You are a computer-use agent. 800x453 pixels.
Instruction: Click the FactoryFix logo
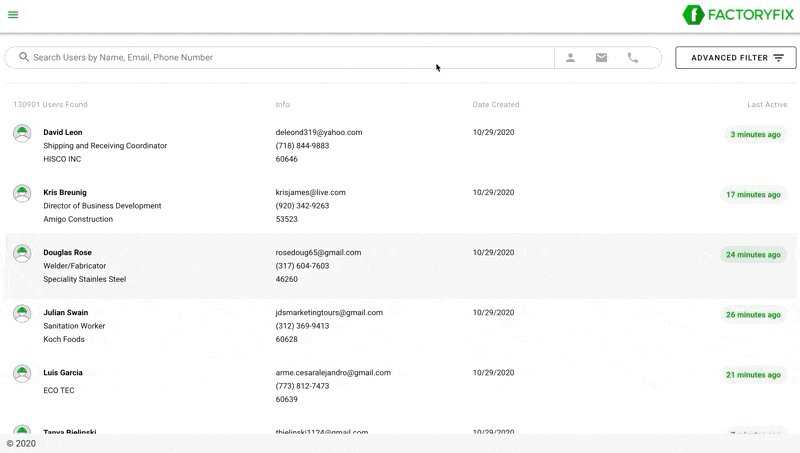tap(738, 15)
